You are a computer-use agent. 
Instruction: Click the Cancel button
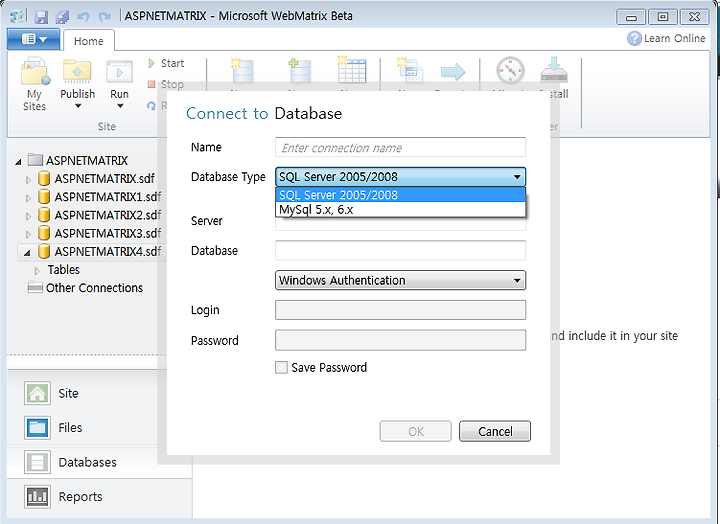(x=495, y=431)
